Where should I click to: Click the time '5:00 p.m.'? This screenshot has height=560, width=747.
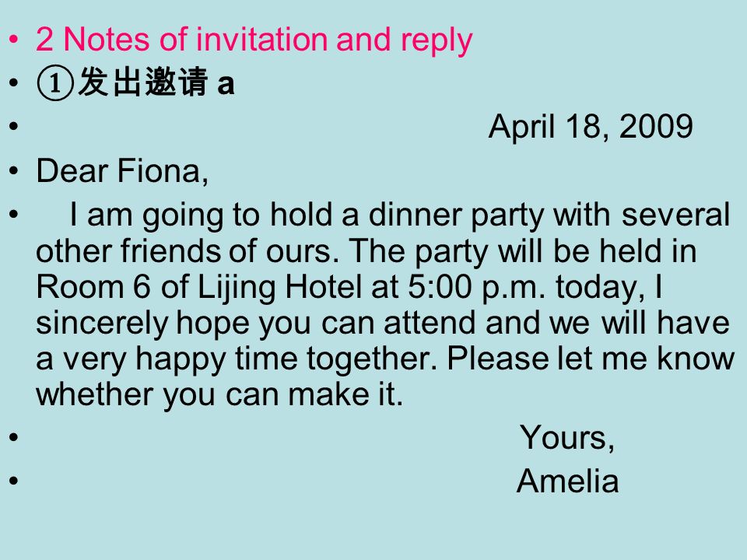(x=476, y=288)
